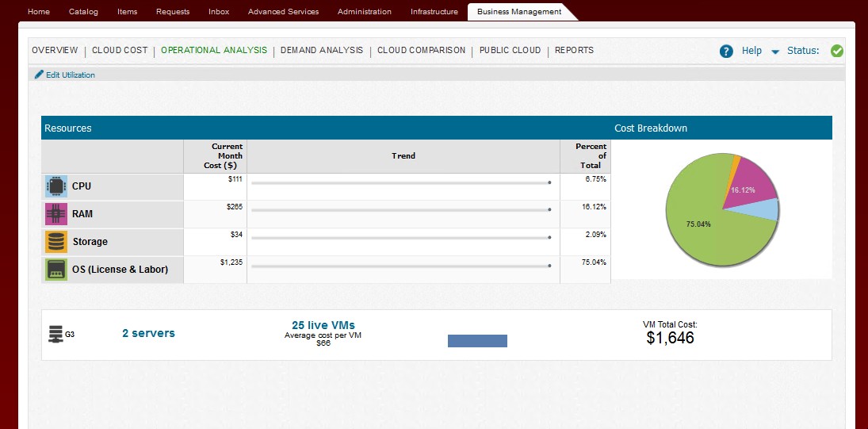Click the OS License & Labor icon
The image size is (868, 429).
(56, 270)
